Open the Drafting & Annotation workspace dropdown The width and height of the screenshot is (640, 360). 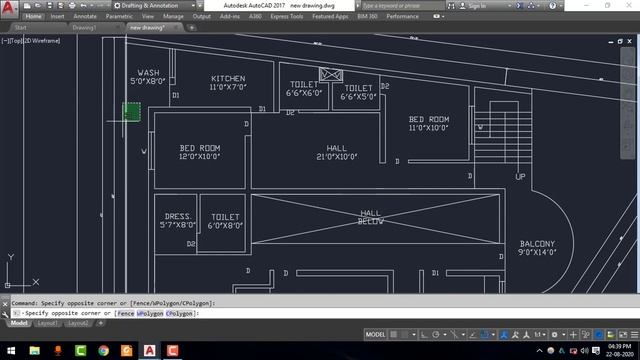[154, 6]
